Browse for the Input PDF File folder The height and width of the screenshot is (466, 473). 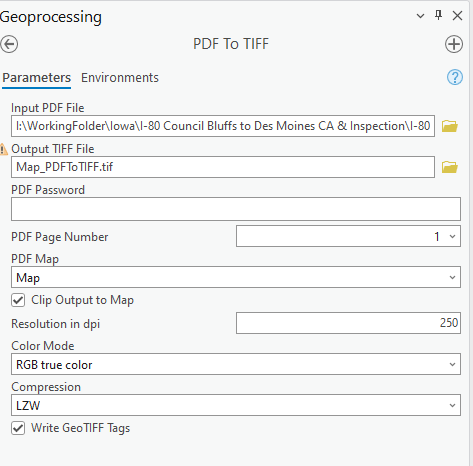450,126
